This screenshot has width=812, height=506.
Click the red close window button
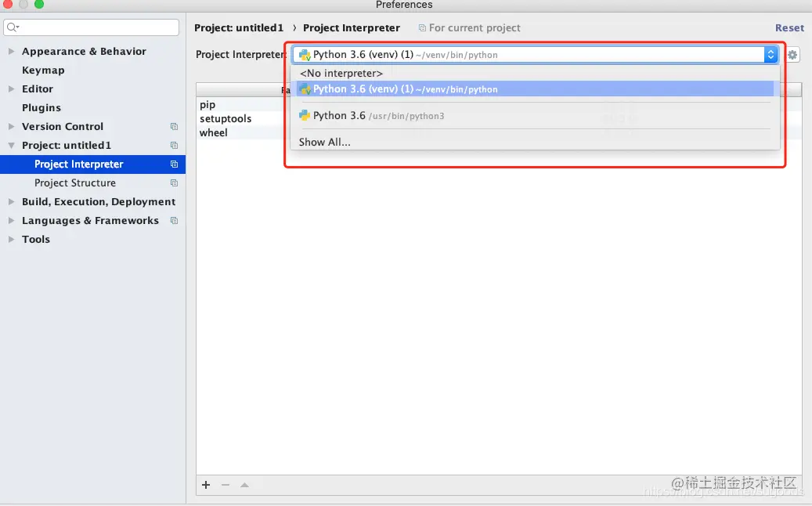tap(8, 4)
